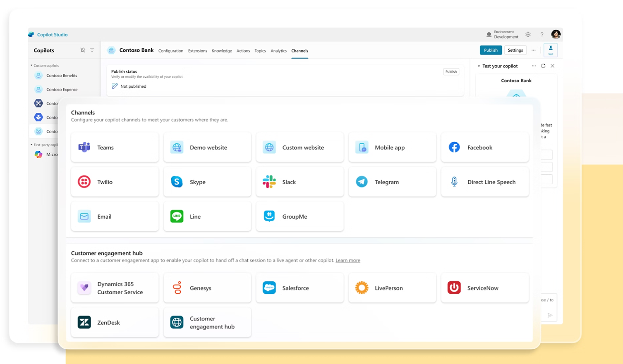Choose the GroupMe icon
The image size is (623, 364).
coord(269,216)
